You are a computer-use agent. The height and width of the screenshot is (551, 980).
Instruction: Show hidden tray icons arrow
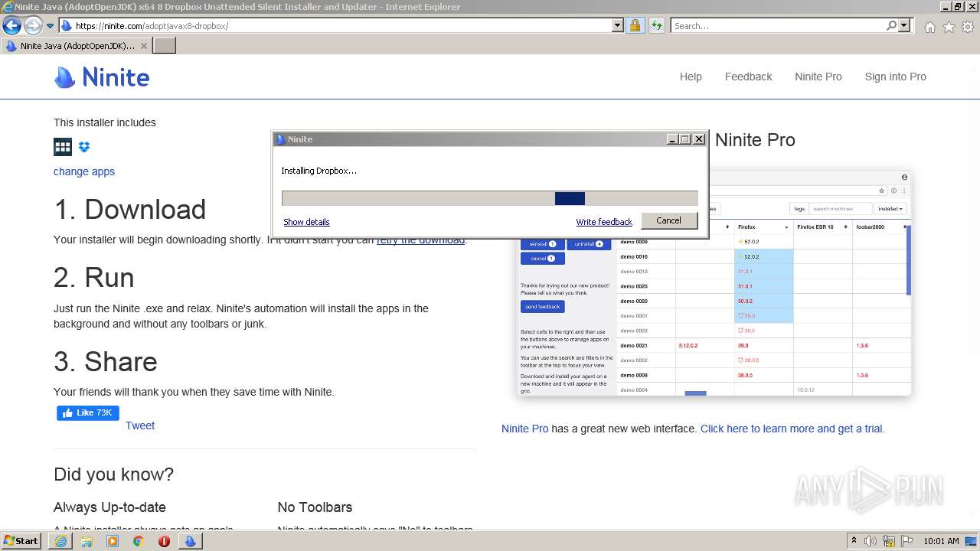tap(854, 541)
